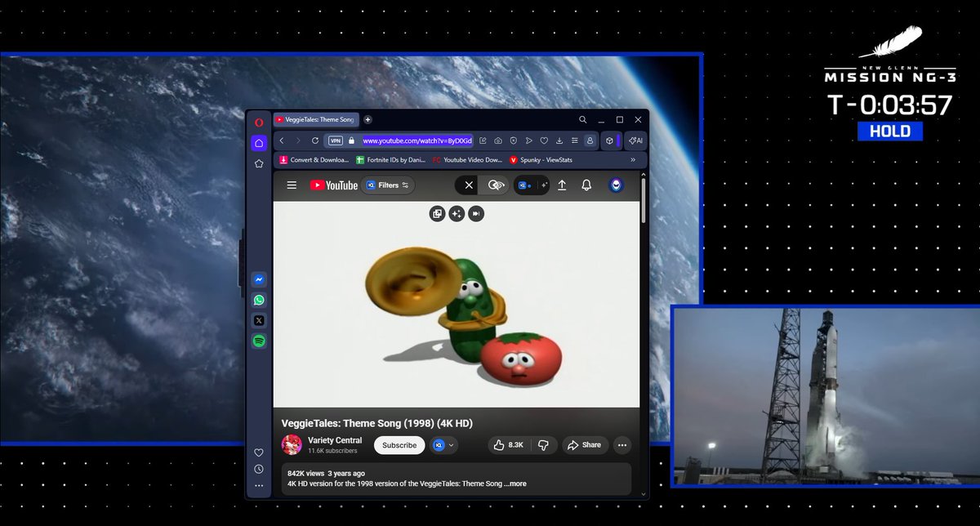Dislike the video
The width and height of the screenshot is (980, 526).
[543, 445]
